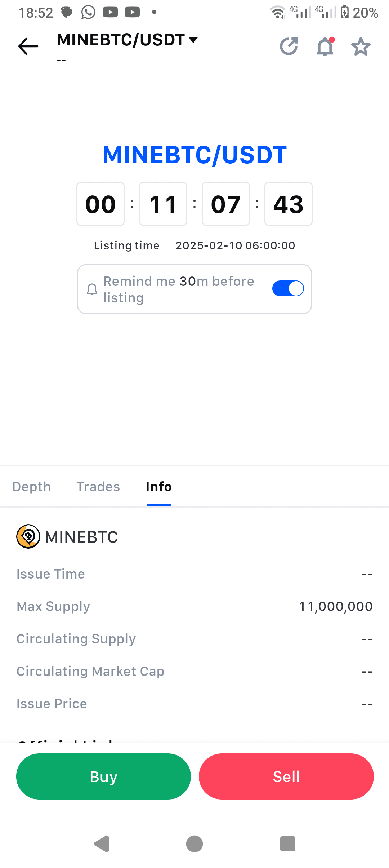The width and height of the screenshot is (389, 868).
Task: Tap the Android home circle button
Action: click(194, 844)
